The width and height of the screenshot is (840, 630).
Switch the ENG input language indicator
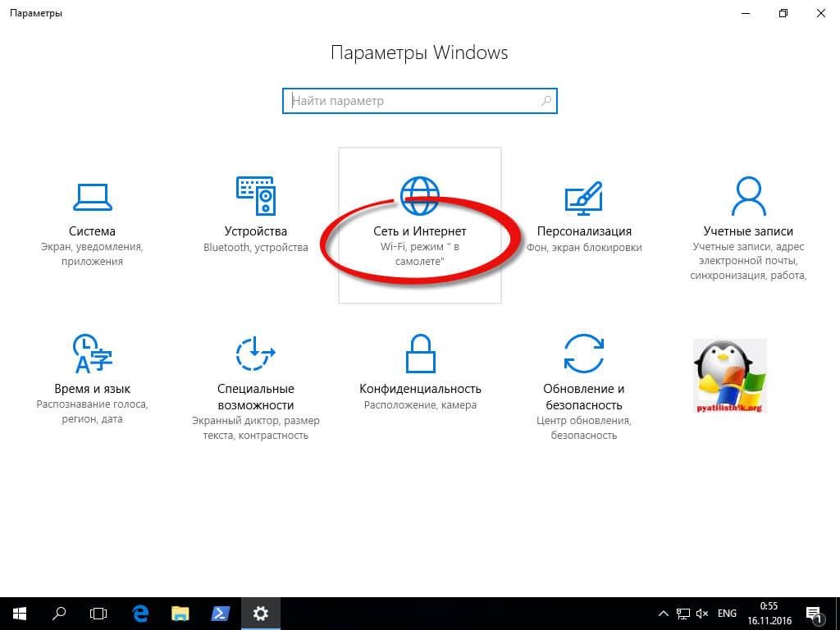coord(727,614)
